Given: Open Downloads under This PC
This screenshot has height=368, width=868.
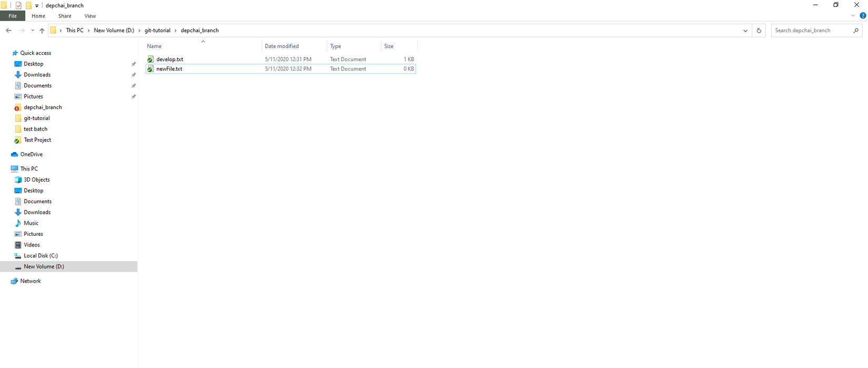Looking at the screenshot, I should click(x=37, y=212).
